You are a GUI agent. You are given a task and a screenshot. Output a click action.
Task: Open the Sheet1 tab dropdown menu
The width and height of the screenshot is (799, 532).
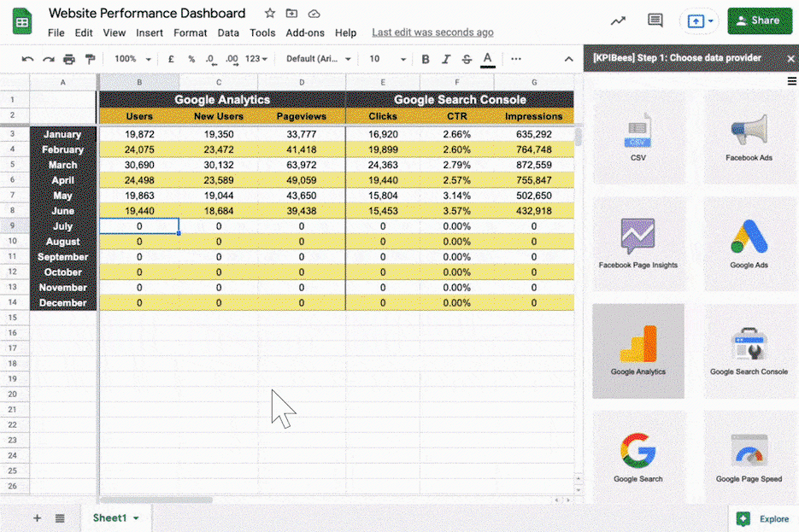click(x=135, y=517)
